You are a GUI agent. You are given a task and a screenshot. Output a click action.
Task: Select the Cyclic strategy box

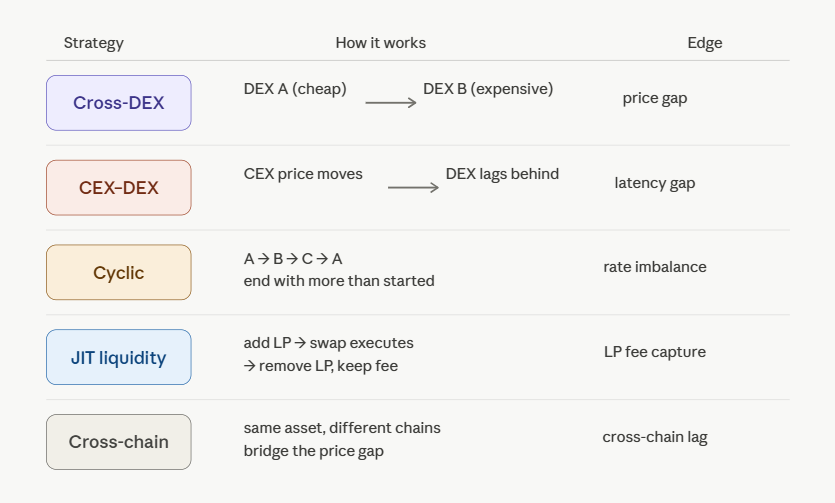click(x=119, y=273)
